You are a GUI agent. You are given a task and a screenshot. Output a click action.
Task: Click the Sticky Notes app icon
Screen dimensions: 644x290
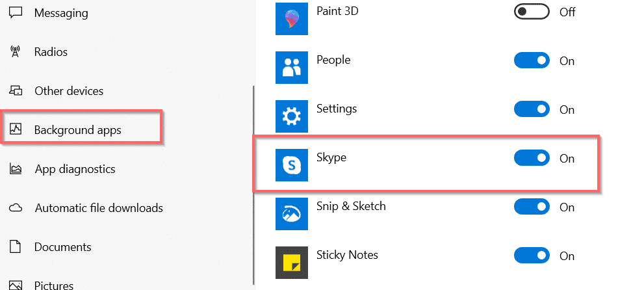point(292,262)
